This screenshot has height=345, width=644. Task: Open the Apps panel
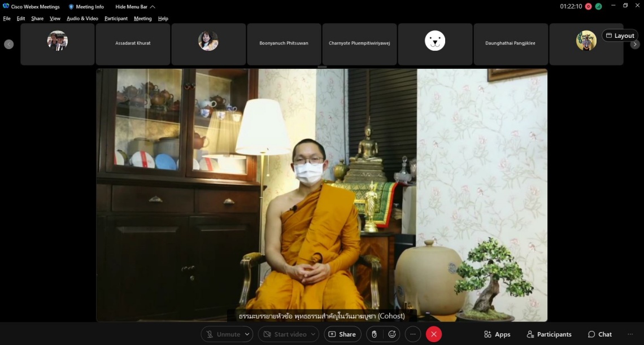(x=497, y=334)
